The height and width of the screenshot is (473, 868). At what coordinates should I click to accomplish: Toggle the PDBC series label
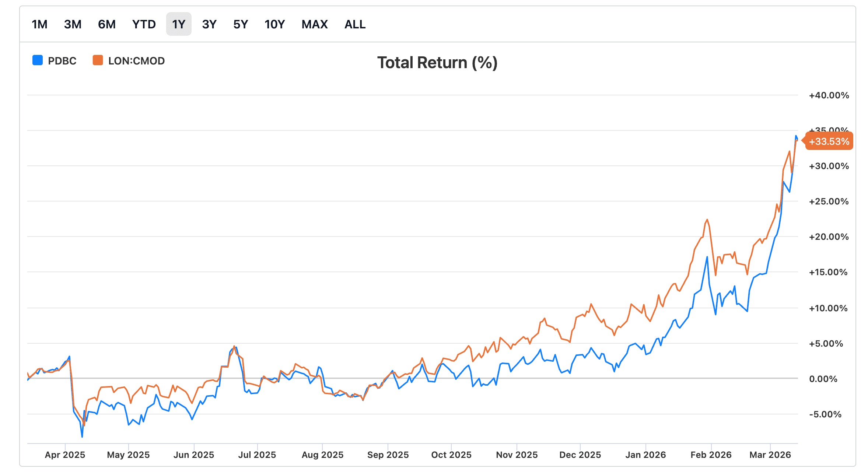pyautogui.click(x=62, y=61)
